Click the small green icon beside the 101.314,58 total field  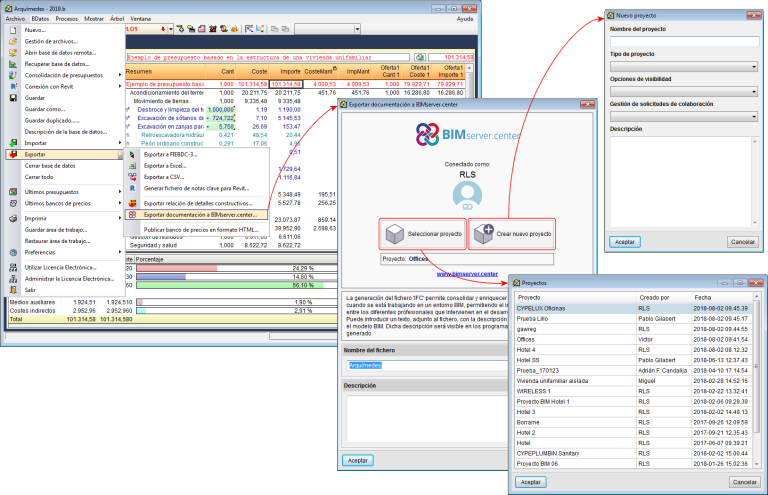click(x=420, y=58)
